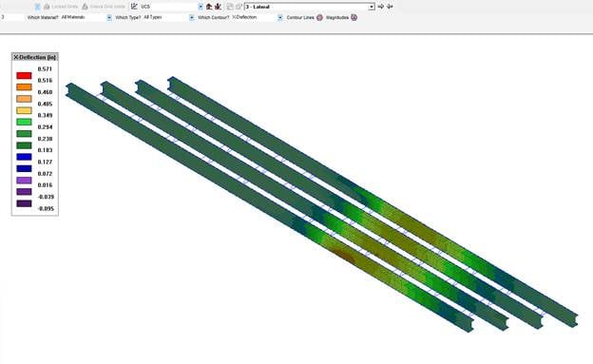
Task: Click the Unlock Grid Joints toolbar item
Action: click(104, 7)
